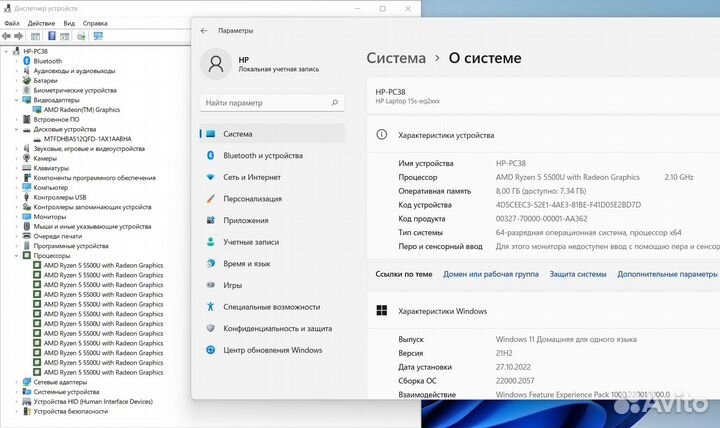Click the Камеры camera icon in tree
This screenshot has height=428, width=720.
click(x=27, y=158)
